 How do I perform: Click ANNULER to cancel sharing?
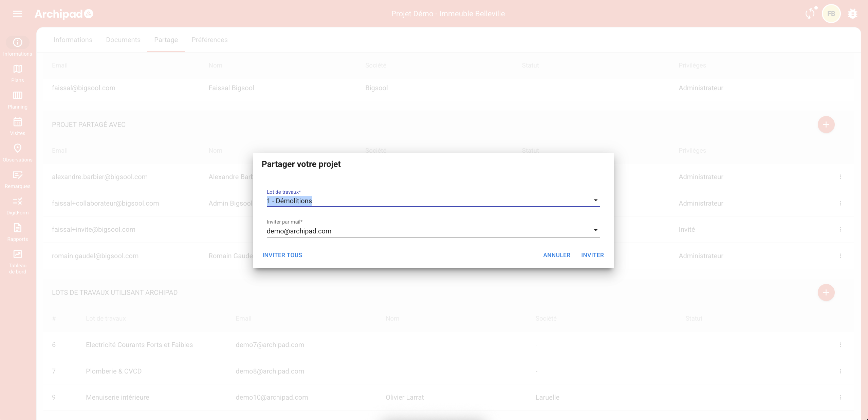(556, 255)
